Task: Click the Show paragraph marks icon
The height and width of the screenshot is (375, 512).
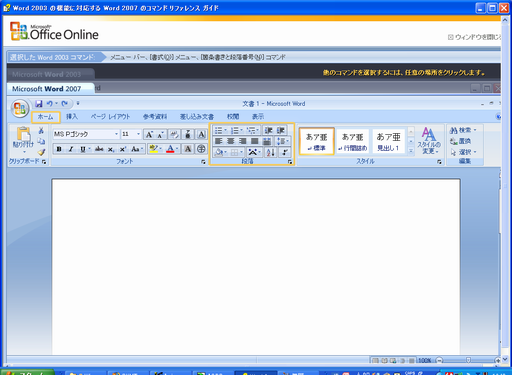Action: click(285, 152)
